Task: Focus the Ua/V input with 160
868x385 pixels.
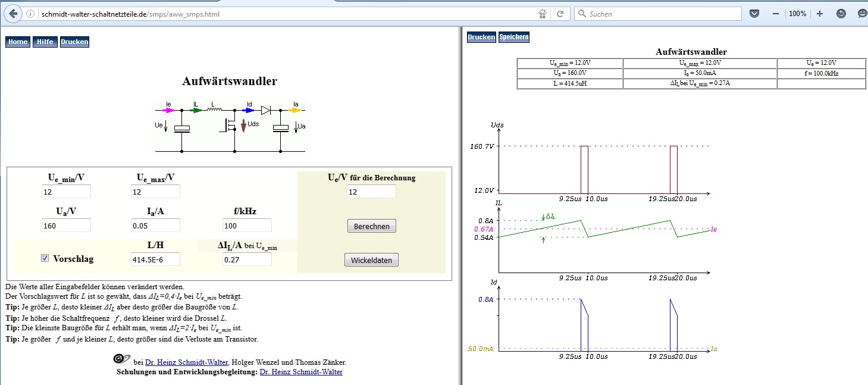Action: click(66, 226)
